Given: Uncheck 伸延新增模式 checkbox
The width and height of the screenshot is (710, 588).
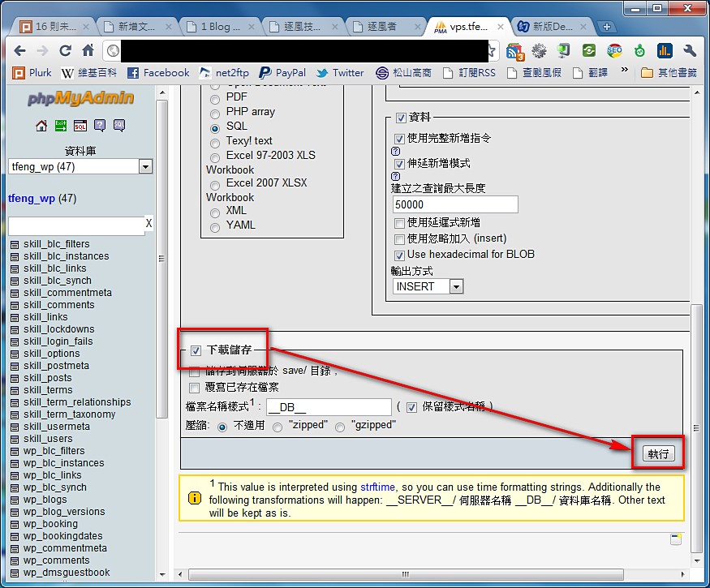Looking at the screenshot, I should pyautogui.click(x=399, y=164).
